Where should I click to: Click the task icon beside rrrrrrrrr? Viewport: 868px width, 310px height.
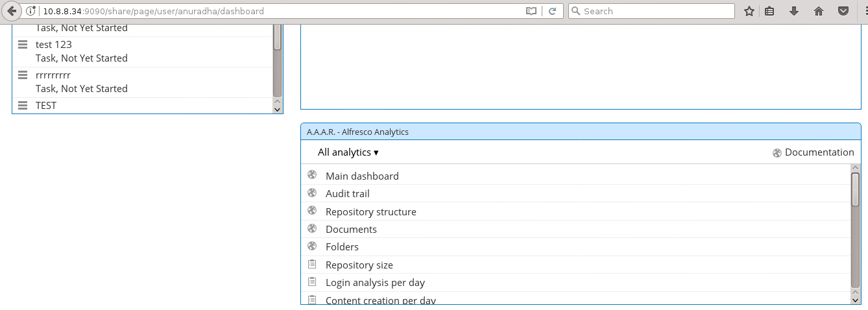pyautogui.click(x=23, y=75)
